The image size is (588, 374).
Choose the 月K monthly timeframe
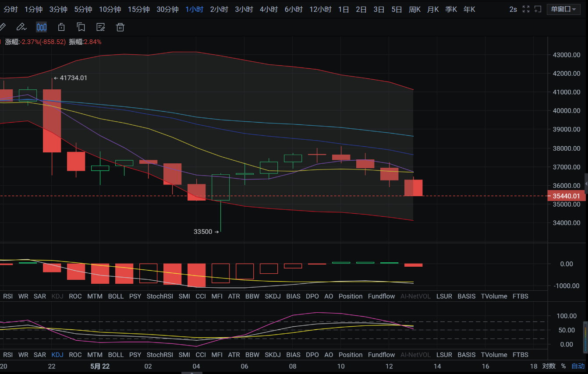(433, 9)
